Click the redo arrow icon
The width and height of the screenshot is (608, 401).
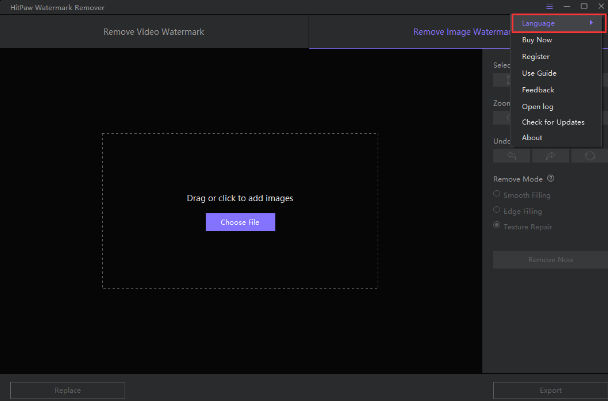point(551,155)
